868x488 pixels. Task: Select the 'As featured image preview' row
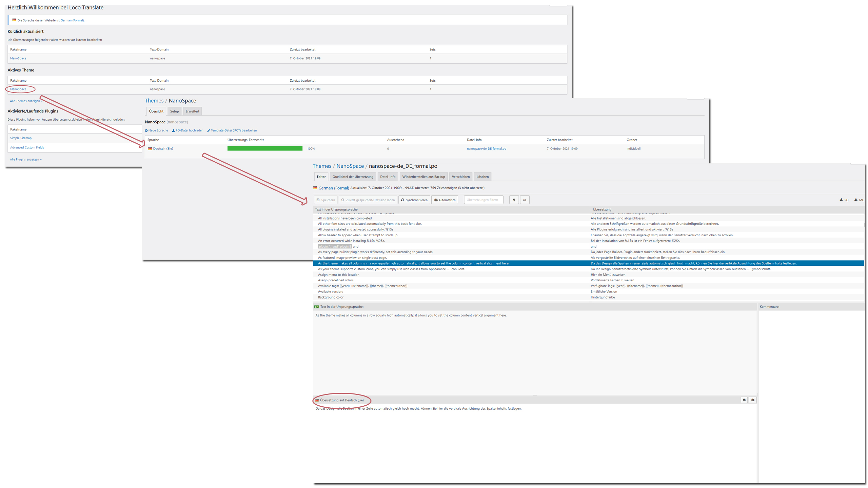click(588, 258)
